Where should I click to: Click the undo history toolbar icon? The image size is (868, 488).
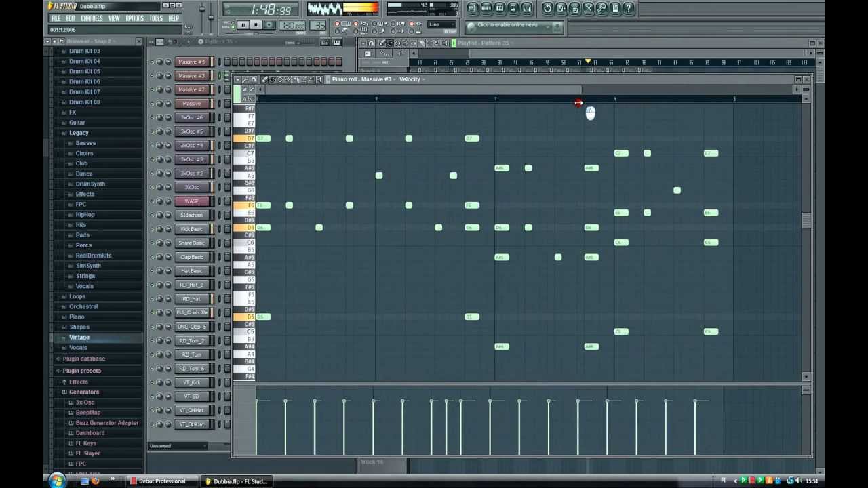tap(548, 8)
